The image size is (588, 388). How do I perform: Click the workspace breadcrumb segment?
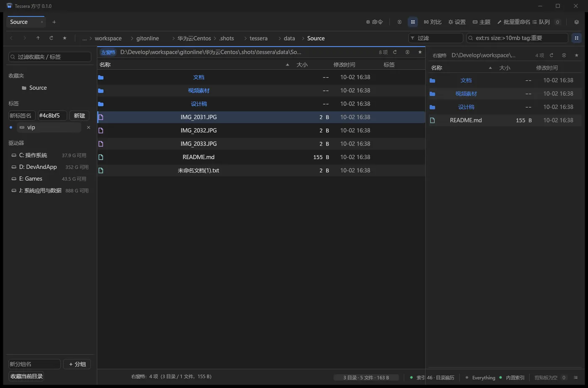108,38
